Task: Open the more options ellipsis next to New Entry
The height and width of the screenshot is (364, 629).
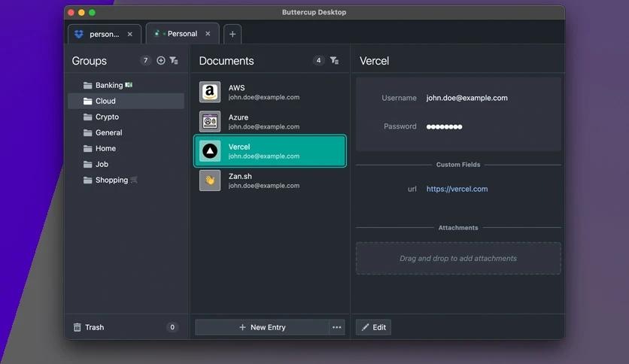Action: (x=337, y=327)
